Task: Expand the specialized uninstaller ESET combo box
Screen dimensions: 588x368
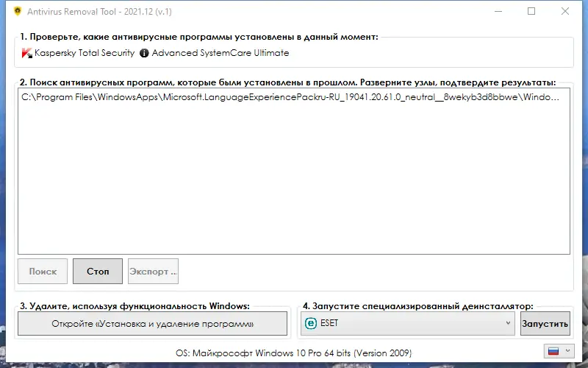Action: pos(407,323)
